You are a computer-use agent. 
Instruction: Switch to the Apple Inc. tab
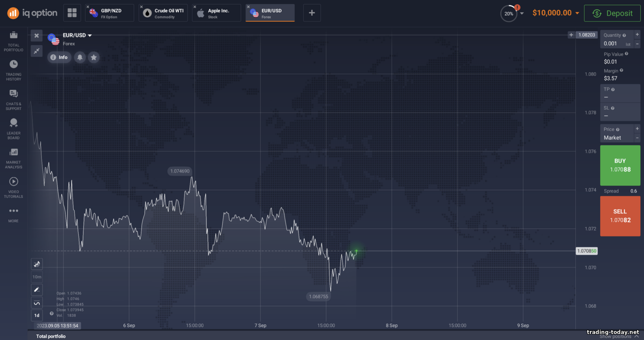[x=217, y=13]
